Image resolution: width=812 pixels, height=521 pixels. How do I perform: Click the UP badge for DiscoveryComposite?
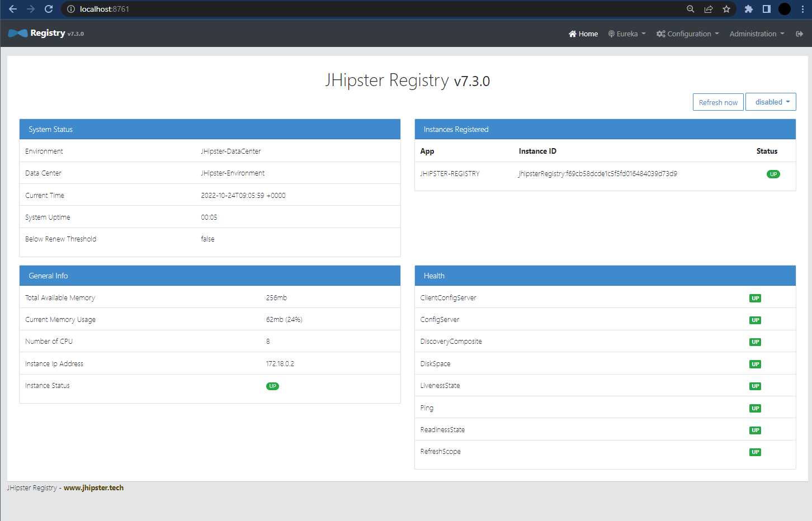point(755,342)
